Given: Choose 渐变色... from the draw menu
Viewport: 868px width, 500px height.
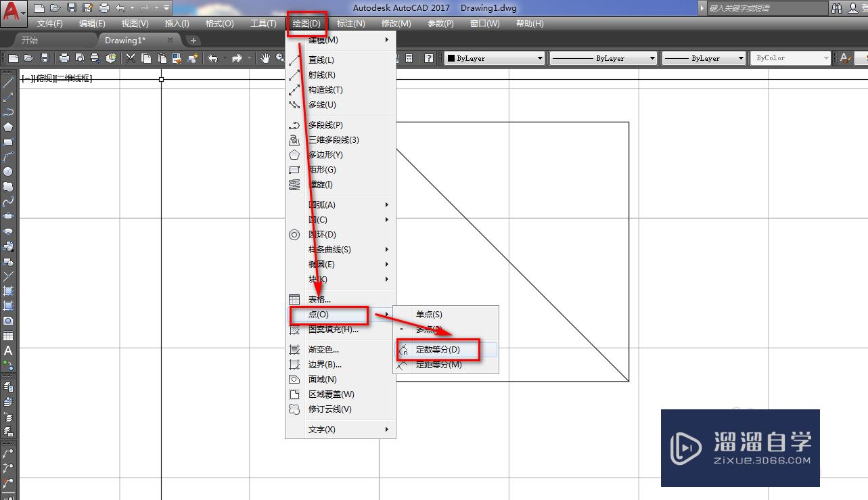Looking at the screenshot, I should coord(340,350).
